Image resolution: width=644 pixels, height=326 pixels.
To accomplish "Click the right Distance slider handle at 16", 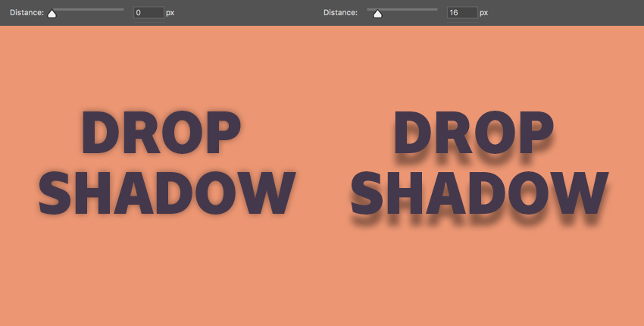I will [x=377, y=14].
